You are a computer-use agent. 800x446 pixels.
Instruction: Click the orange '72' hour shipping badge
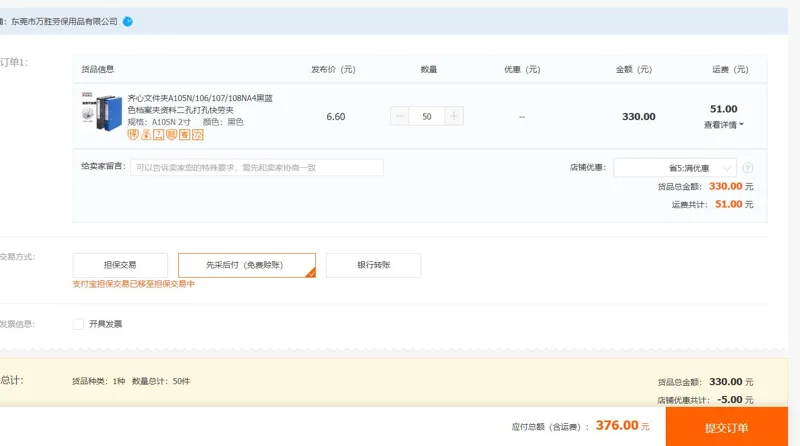point(198,135)
